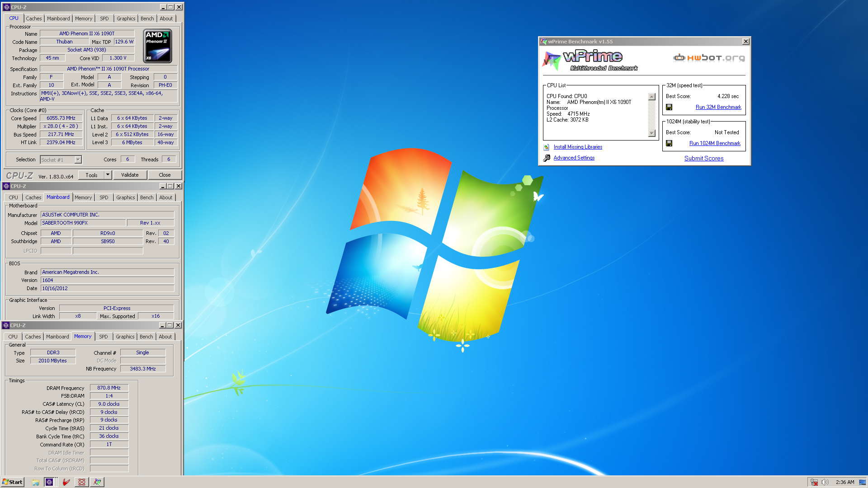This screenshot has height=488, width=868.
Task: Click the Advanced Settings wrench icon in wPrime
Action: (547, 158)
